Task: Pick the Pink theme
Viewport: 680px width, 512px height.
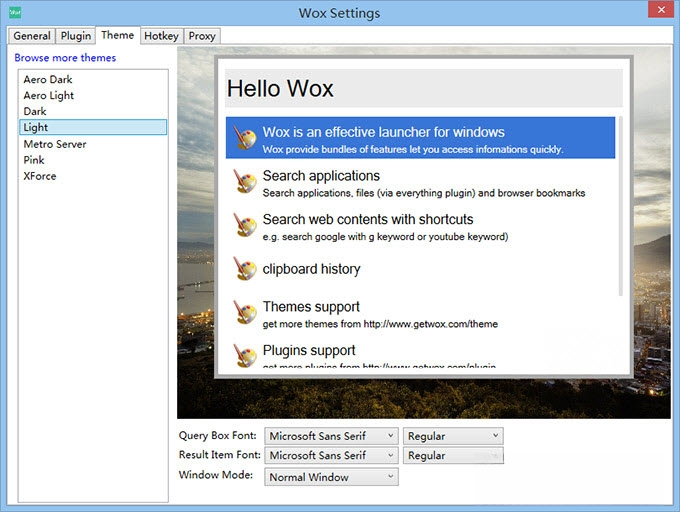Action: [x=93, y=160]
